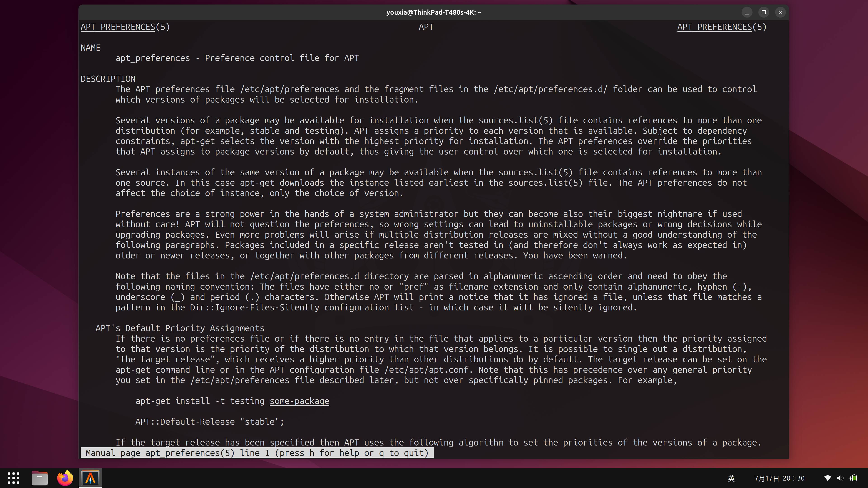The width and height of the screenshot is (868, 488).
Task: Click the right APT_PREFERENCES(5) header
Action: coord(722,27)
